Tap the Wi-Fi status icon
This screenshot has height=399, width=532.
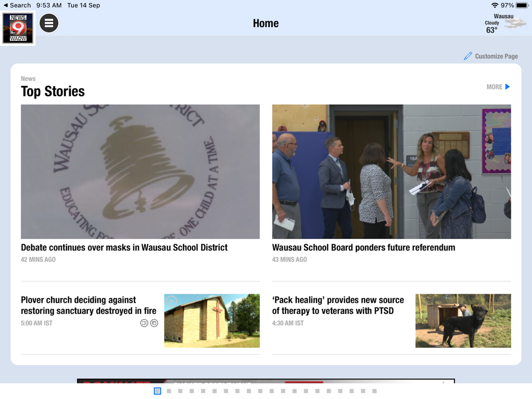(x=495, y=5)
